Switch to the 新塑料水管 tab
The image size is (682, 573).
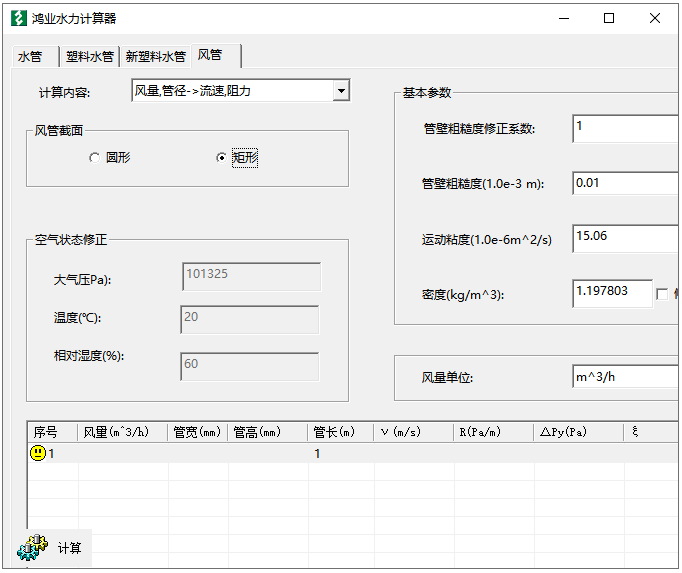pyautogui.click(x=155, y=56)
